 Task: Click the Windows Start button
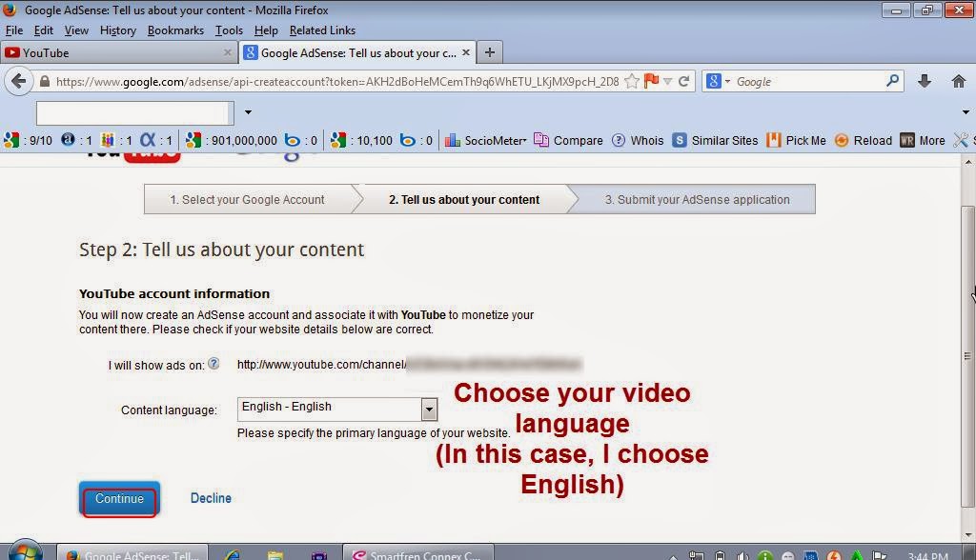pos(26,550)
